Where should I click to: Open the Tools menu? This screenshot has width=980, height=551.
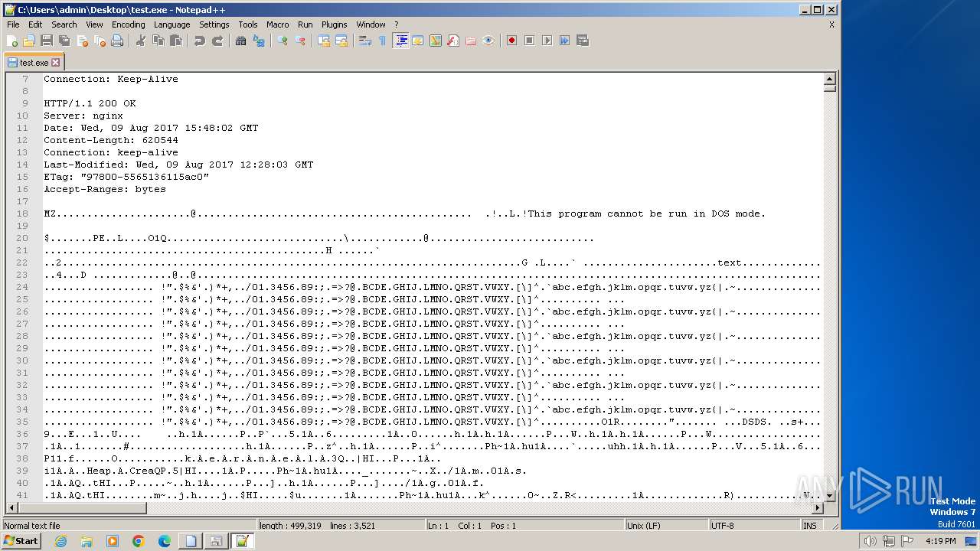tap(248, 24)
